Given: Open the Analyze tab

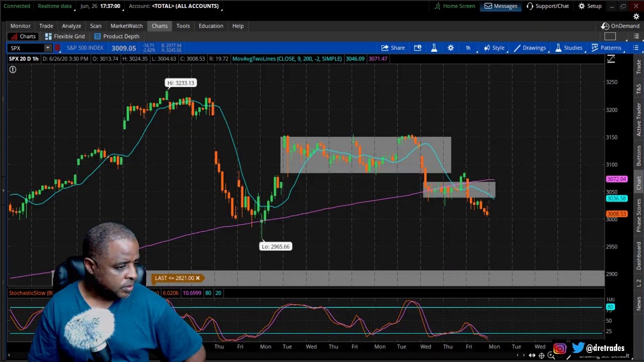Looking at the screenshot, I should point(71,26).
